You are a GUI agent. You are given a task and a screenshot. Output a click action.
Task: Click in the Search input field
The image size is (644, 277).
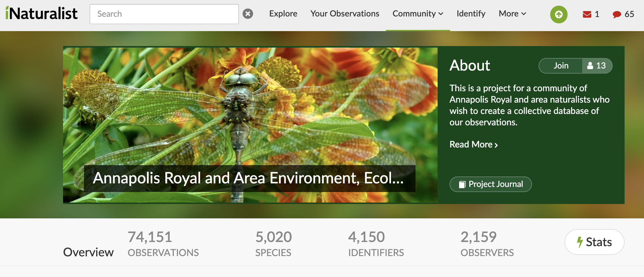pos(164,14)
